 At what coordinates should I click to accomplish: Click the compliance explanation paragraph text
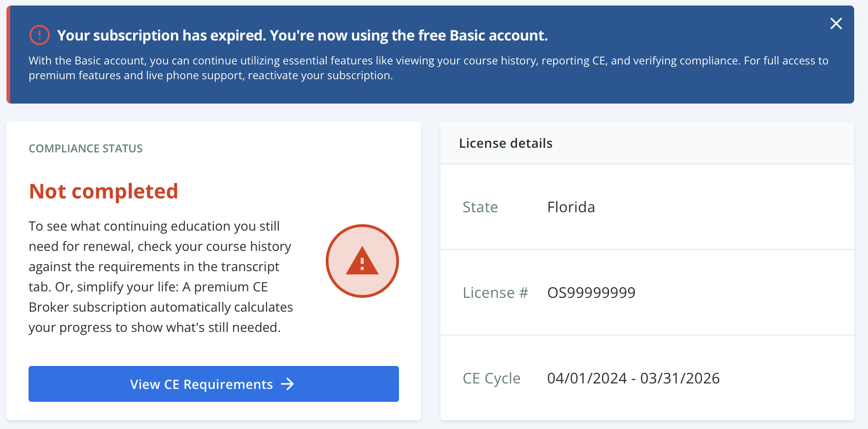tap(160, 277)
